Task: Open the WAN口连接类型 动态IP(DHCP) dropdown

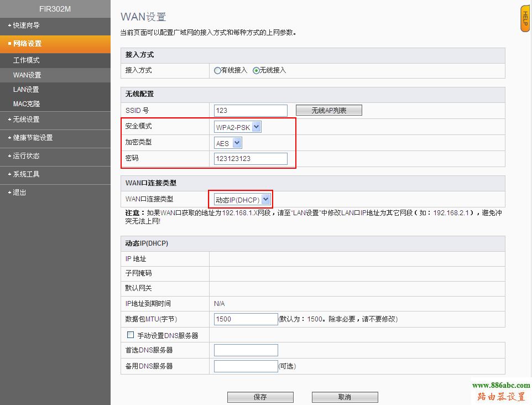Action: click(x=242, y=200)
